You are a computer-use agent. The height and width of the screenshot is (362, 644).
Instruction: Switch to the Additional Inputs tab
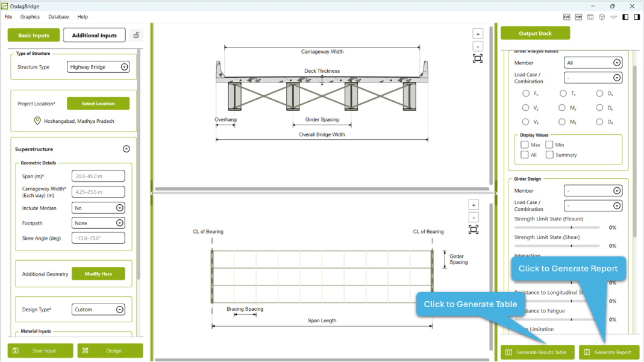(95, 36)
